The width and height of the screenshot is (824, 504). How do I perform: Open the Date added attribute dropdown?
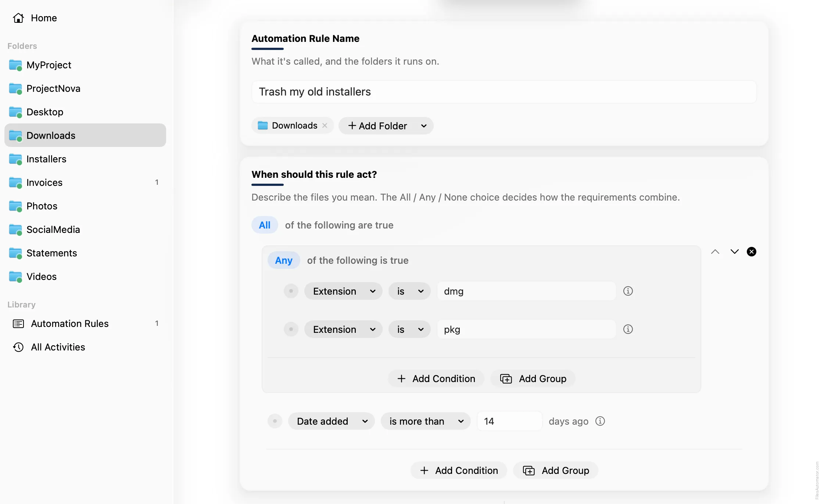(332, 421)
